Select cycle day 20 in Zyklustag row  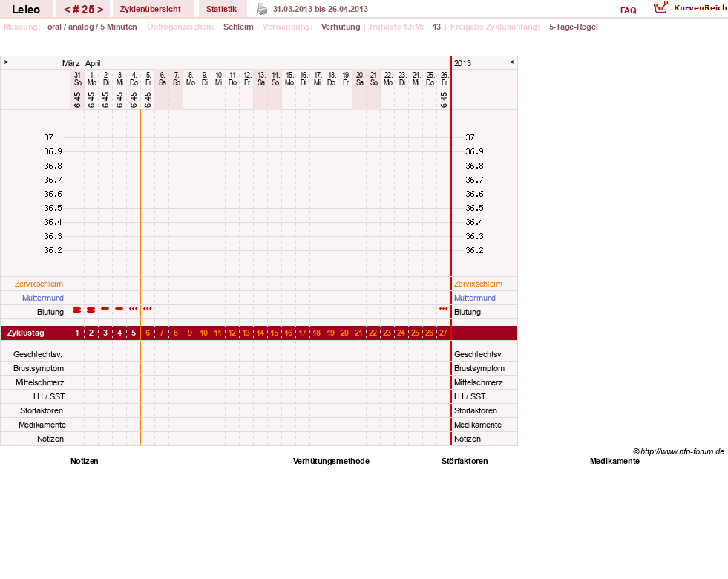(x=345, y=333)
